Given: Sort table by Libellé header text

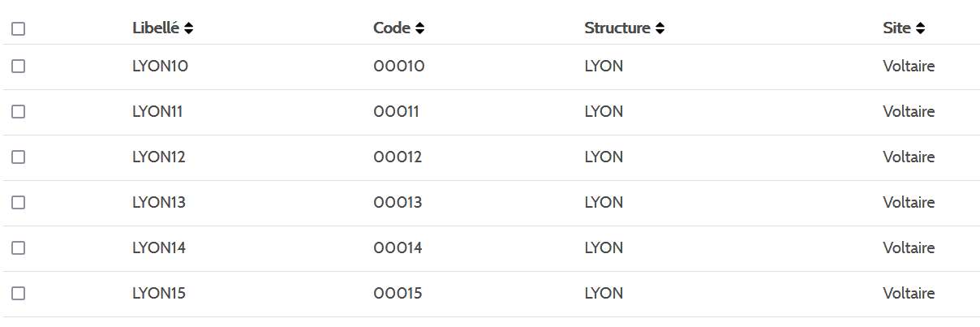Looking at the screenshot, I should (x=156, y=28).
